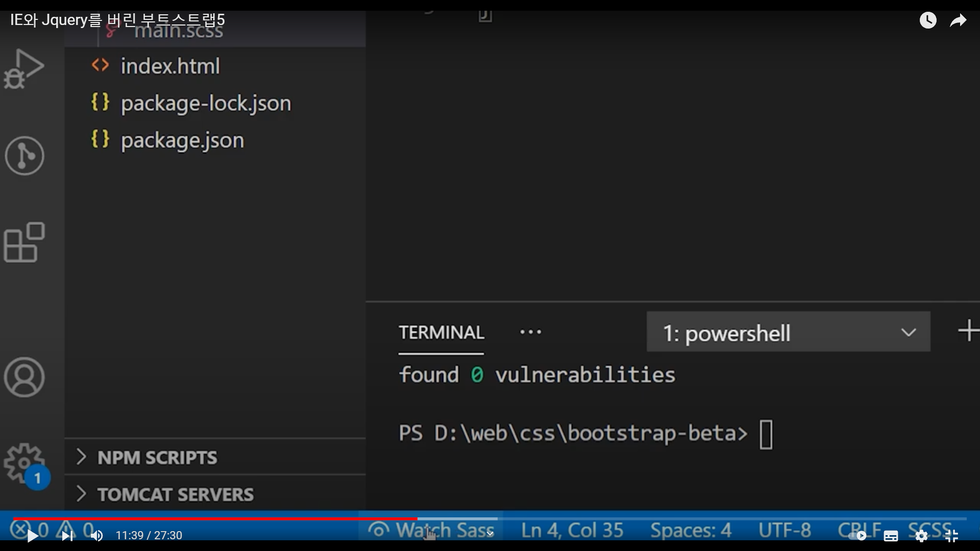Select main.scss in the file tree
Viewport: 980px width, 551px height.
(214, 32)
